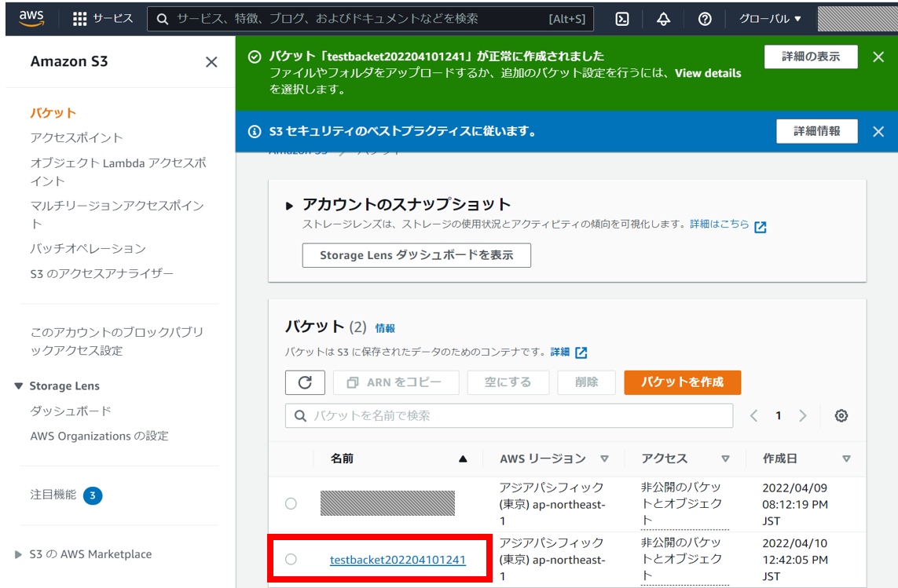
Task: Click View details text in green banner
Action: coord(708,73)
